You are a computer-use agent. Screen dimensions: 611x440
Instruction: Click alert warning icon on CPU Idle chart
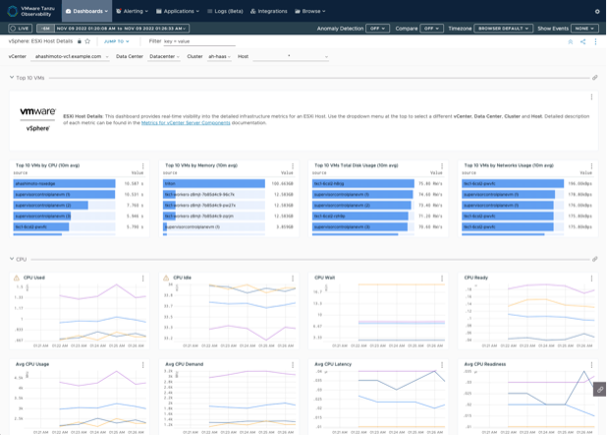tap(167, 277)
